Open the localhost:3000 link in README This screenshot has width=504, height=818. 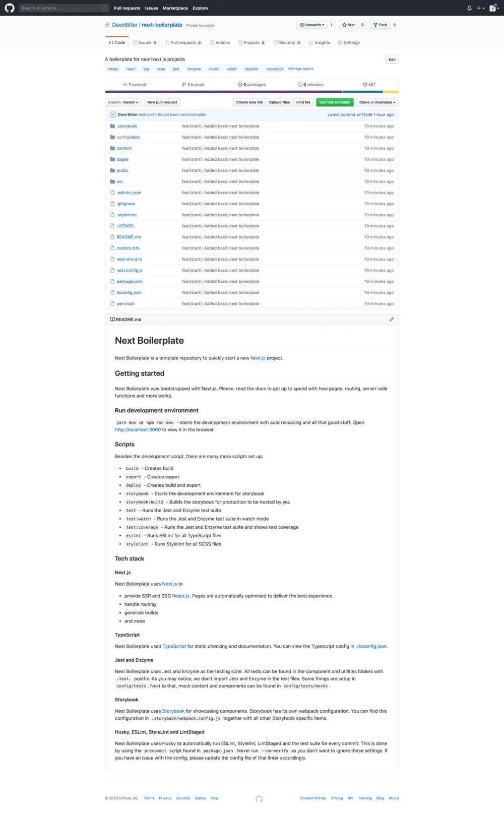coord(138,430)
